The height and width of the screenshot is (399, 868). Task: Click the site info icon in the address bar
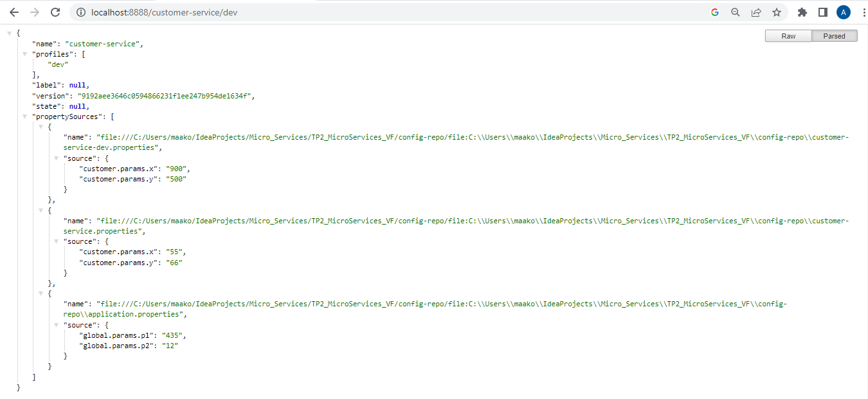[80, 12]
